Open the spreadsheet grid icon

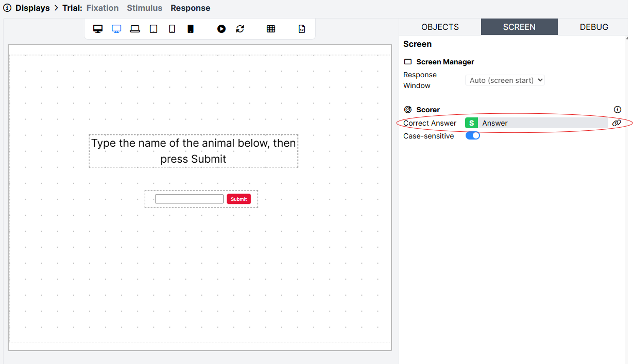(x=271, y=29)
